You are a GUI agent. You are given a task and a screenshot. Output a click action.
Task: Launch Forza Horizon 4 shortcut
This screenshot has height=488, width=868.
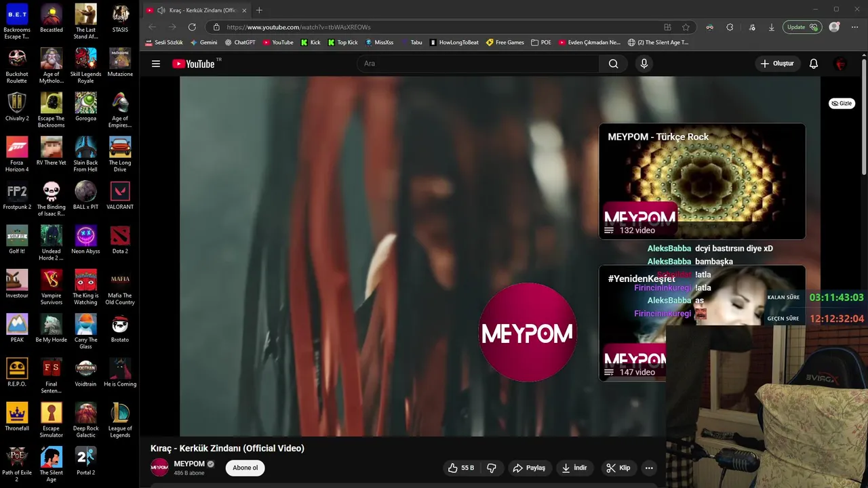17,155
